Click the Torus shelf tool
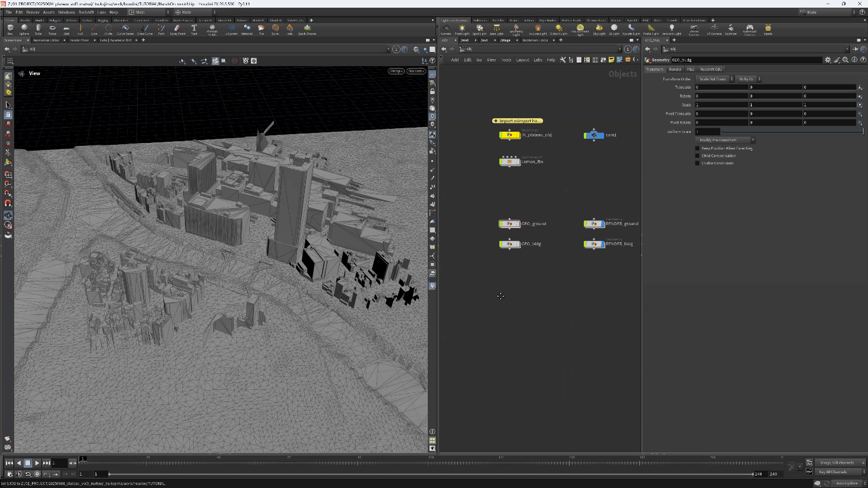The height and width of the screenshot is (488, 868). 52,28
